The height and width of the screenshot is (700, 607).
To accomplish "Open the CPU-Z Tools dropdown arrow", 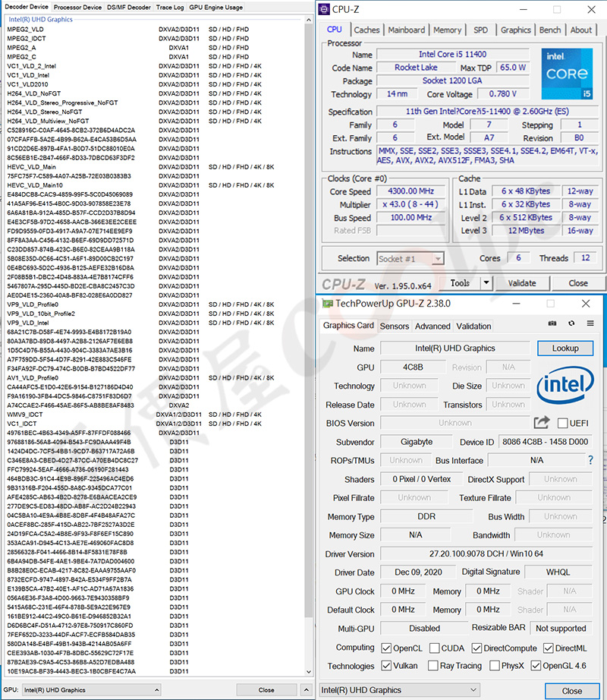I will click(x=486, y=282).
